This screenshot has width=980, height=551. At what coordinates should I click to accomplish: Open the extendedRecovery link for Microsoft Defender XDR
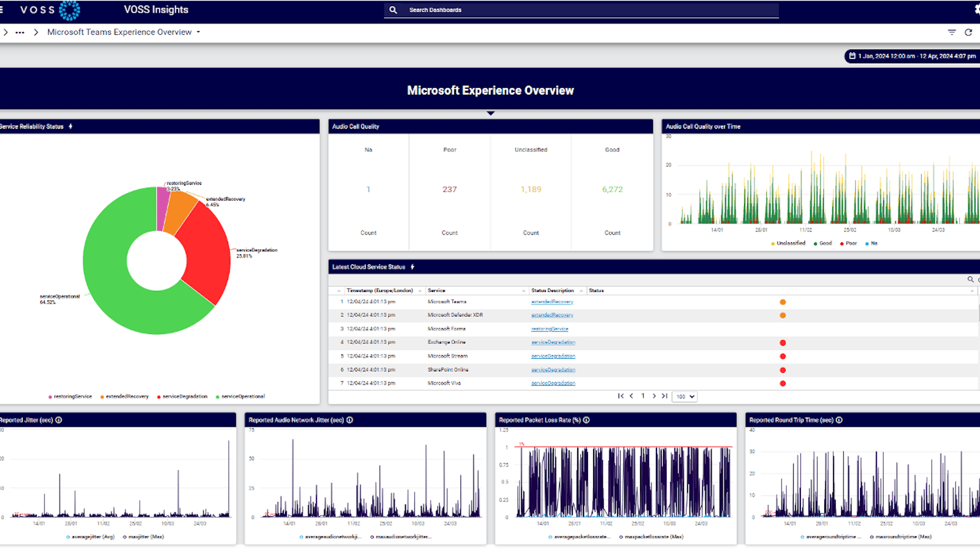pyautogui.click(x=552, y=315)
